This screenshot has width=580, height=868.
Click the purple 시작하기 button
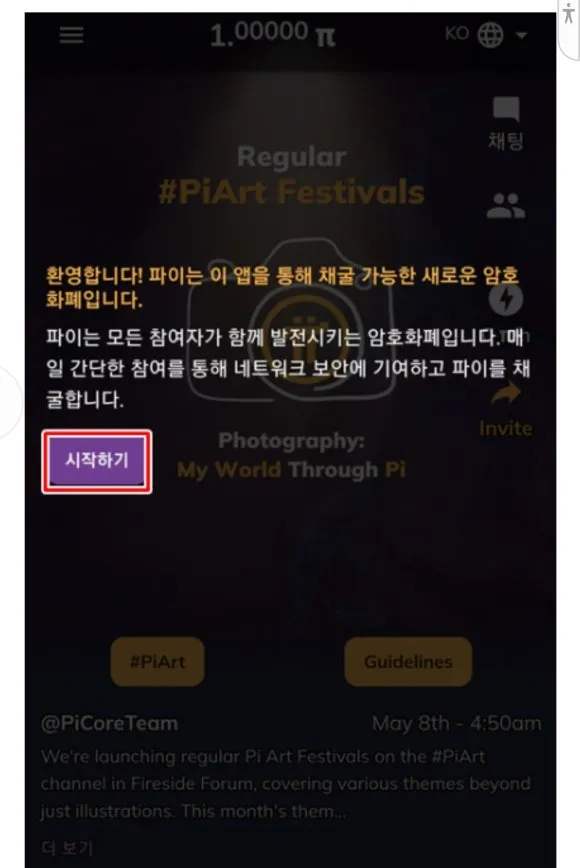pos(97,460)
